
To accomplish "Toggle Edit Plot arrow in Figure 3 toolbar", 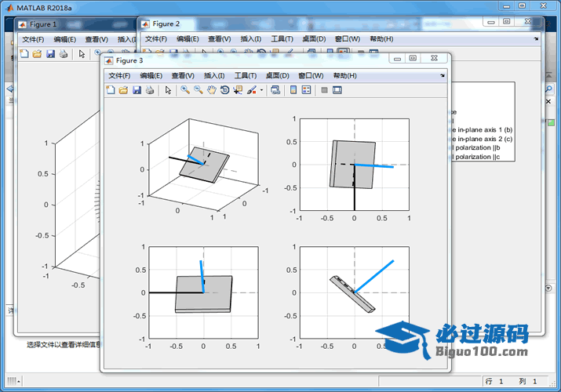I will 168,90.
